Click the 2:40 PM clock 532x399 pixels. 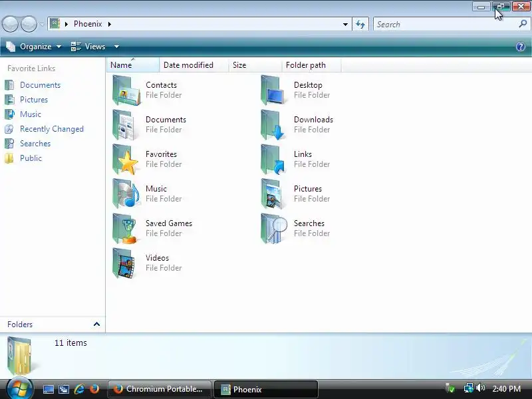pyautogui.click(x=506, y=389)
